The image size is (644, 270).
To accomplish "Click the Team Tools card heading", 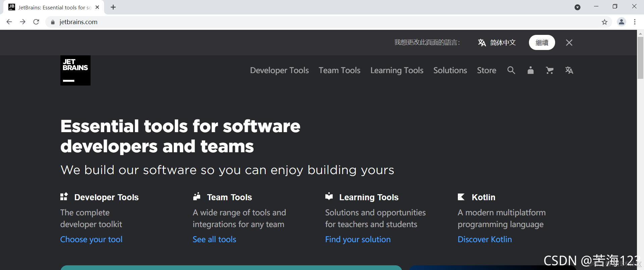I will point(229,197).
